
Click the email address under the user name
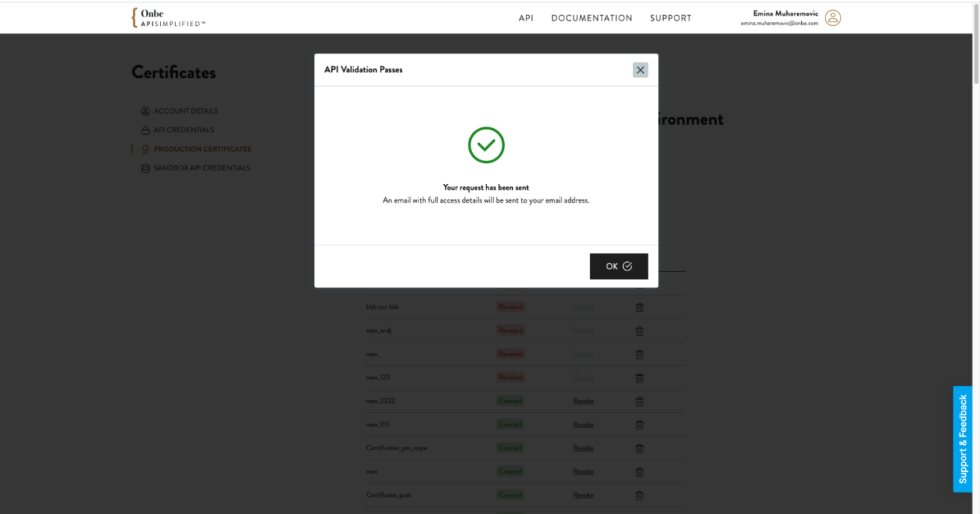780,24
